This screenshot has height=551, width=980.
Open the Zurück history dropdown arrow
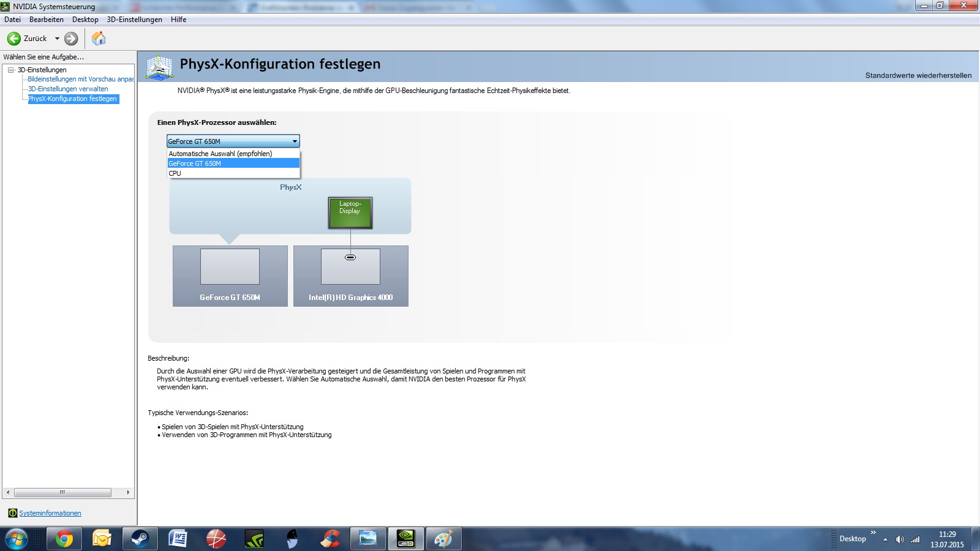point(57,39)
